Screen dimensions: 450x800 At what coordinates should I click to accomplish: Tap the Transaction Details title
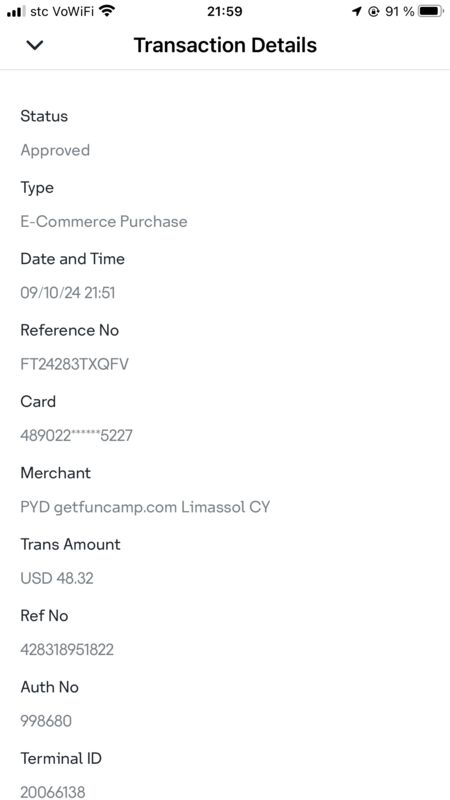[225, 45]
